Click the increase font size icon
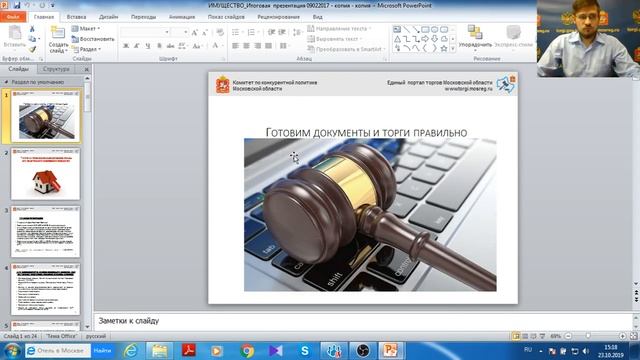This screenshot has height=360, width=640. click(x=195, y=32)
